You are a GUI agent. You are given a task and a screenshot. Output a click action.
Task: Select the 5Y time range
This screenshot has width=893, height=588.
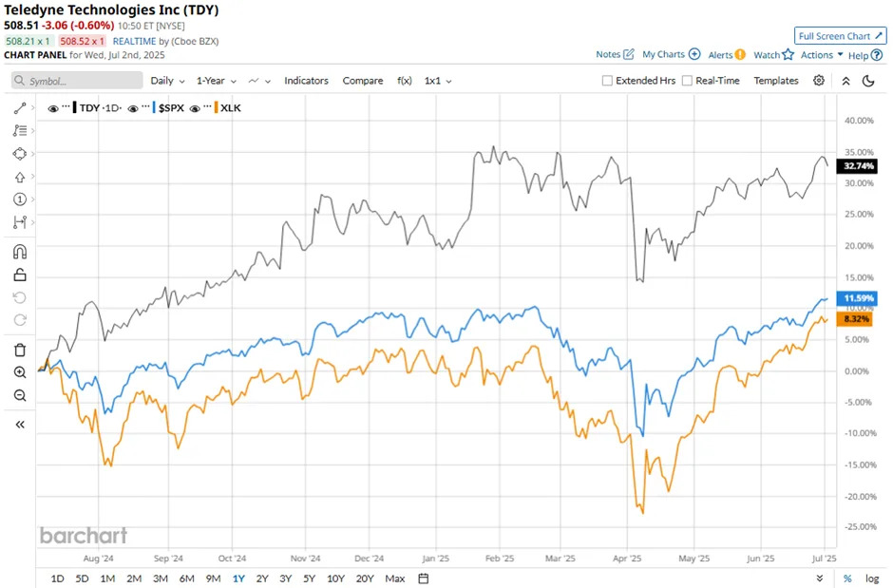(x=310, y=579)
